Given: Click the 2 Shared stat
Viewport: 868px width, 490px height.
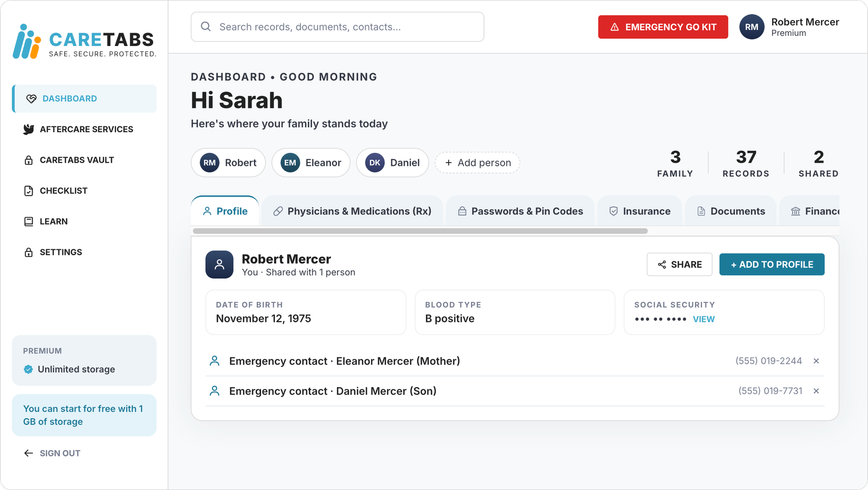Looking at the screenshot, I should click(x=819, y=163).
